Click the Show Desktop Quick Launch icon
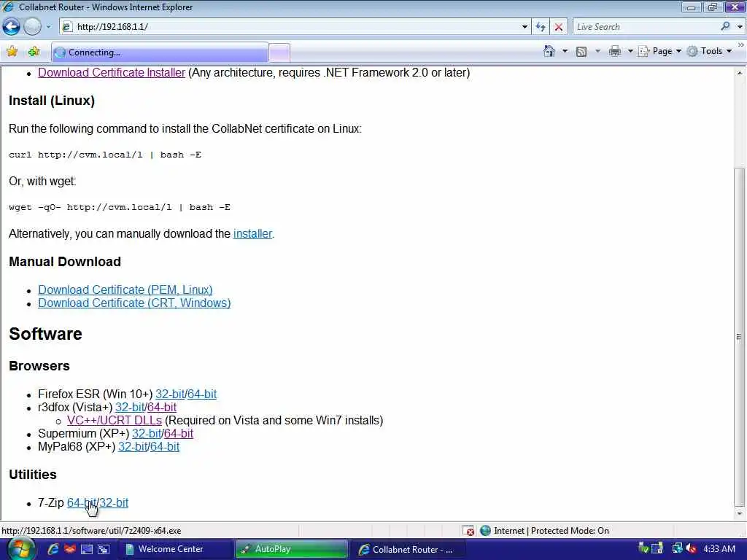 tap(87, 549)
